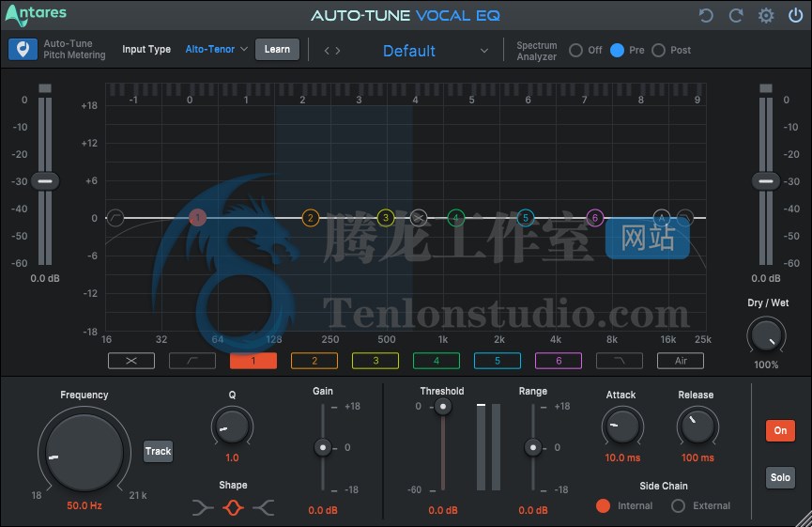The image size is (812, 527).
Task: Open the Default preset dropdown
Action: tap(435, 51)
